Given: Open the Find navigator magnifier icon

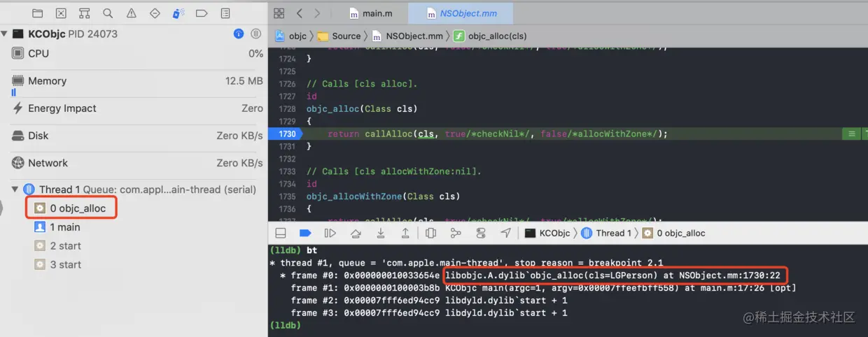Looking at the screenshot, I should pos(108,13).
